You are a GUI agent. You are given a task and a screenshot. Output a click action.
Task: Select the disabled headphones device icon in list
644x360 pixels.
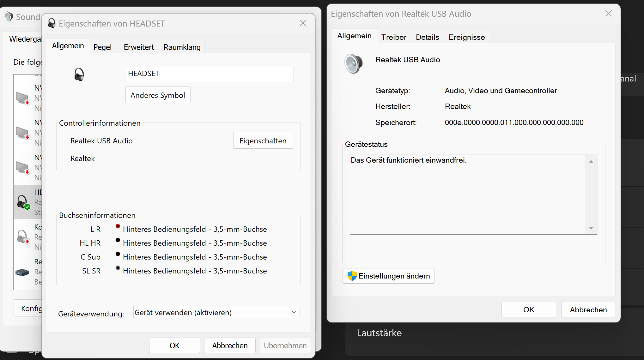click(23, 237)
